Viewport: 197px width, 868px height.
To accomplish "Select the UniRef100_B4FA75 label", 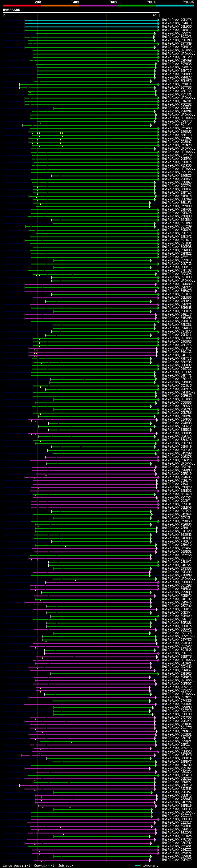I will point(177,291).
